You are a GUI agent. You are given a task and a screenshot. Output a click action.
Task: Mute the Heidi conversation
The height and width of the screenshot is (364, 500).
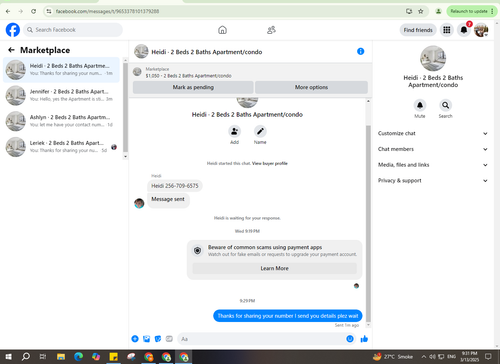[420, 105]
